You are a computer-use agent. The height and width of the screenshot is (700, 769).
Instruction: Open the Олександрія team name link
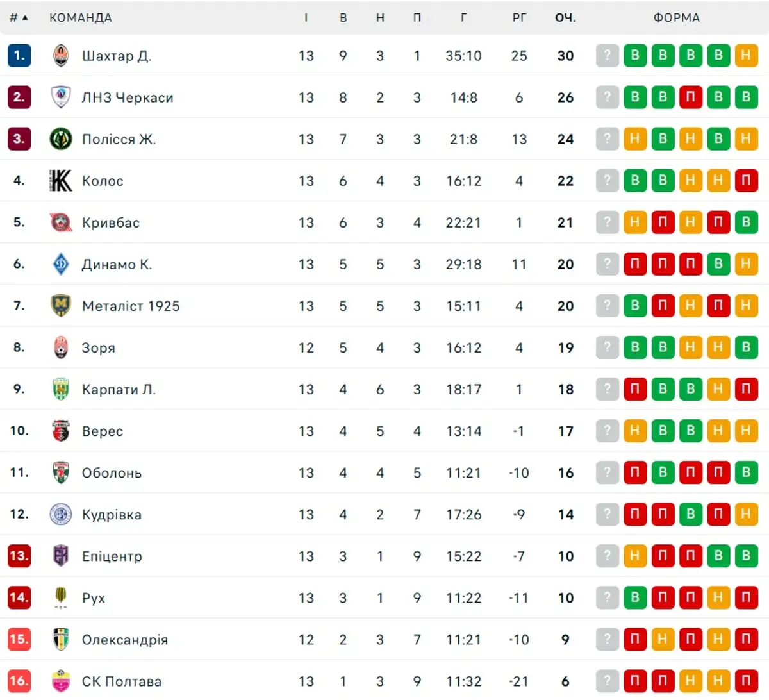pos(125,640)
